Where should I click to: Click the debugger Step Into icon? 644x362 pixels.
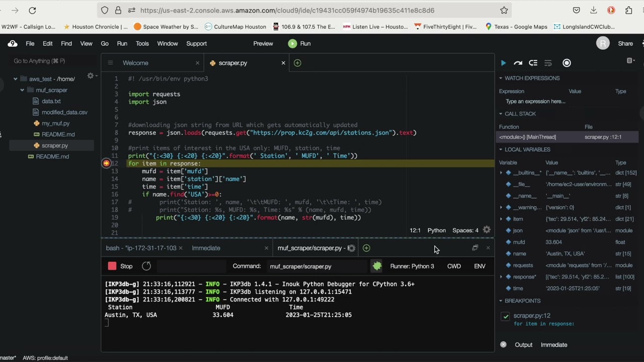(533, 63)
